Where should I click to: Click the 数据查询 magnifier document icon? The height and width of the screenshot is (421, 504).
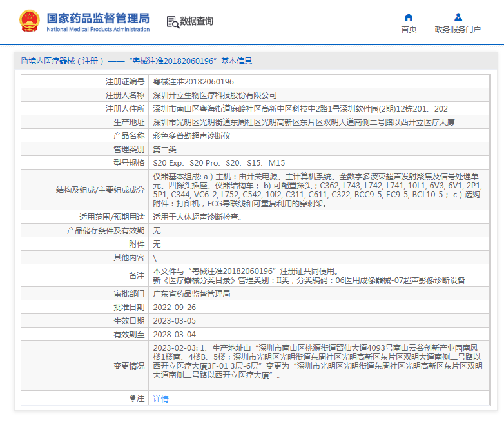point(172,22)
